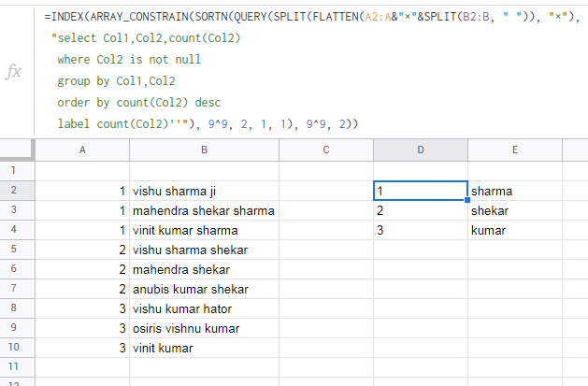588x386 pixels.
Task: Select row 7 header
Action: (x=17, y=288)
